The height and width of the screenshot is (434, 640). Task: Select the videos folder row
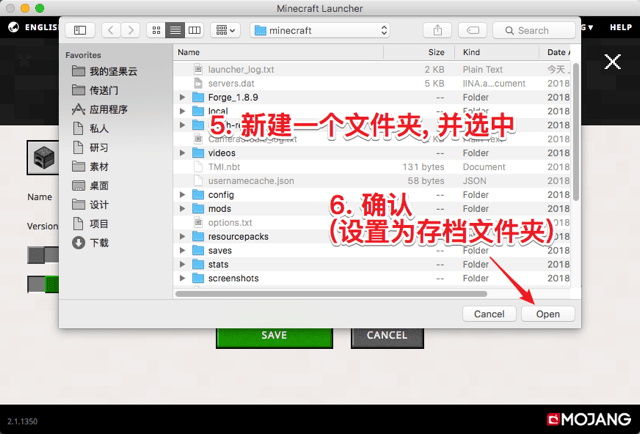[373, 153]
